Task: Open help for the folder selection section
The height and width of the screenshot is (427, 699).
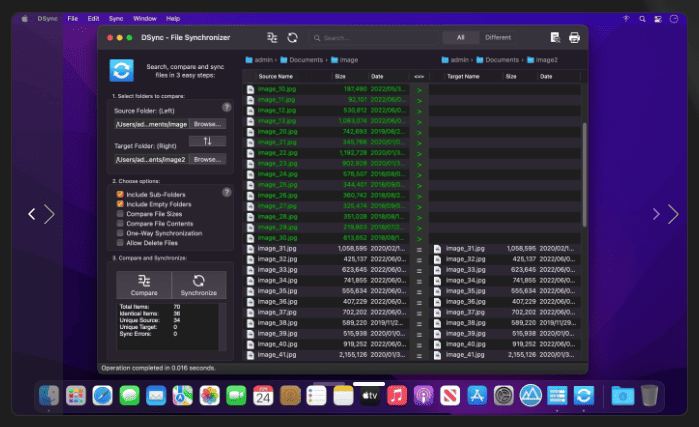Action: 226,107
